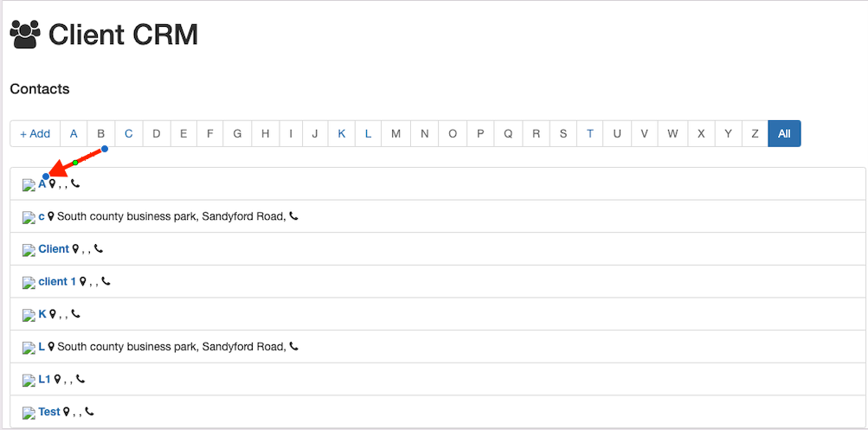Click the phone icon in the 'L' contact row
Screen dimensions: 868x430
click(x=294, y=346)
